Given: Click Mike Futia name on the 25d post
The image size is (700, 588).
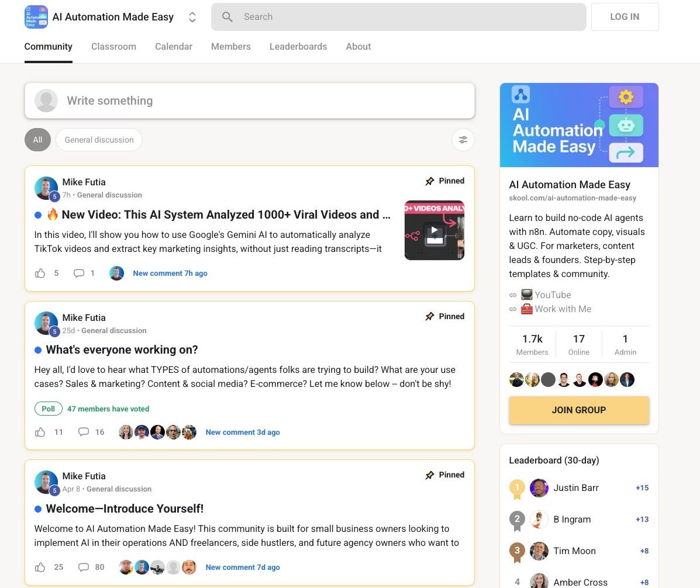Looking at the screenshot, I should tap(84, 317).
